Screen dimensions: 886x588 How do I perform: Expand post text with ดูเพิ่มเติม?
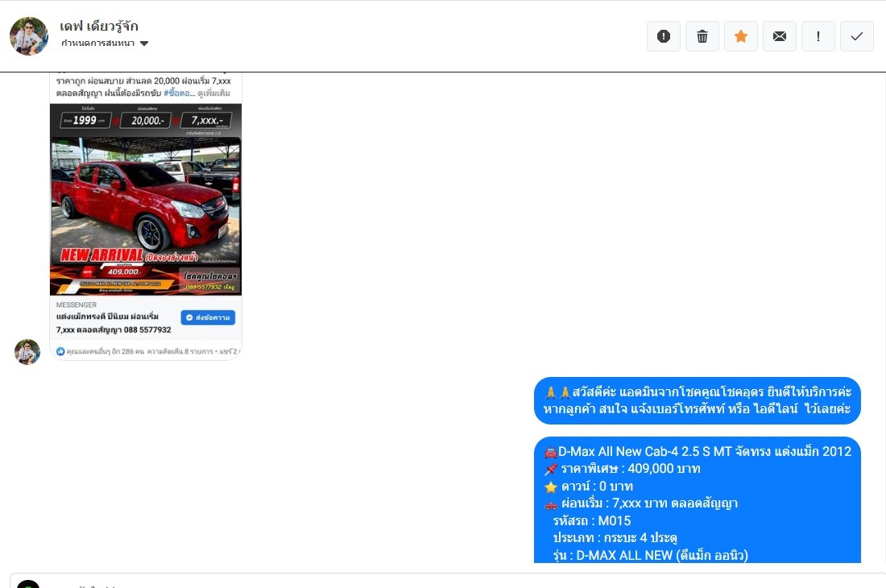click(x=213, y=93)
